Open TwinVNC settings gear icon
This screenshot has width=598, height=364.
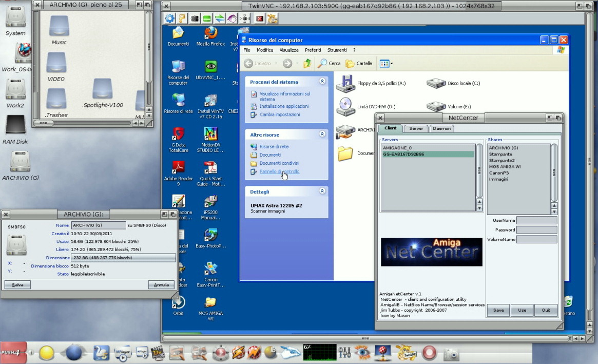click(x=170, y=18)
